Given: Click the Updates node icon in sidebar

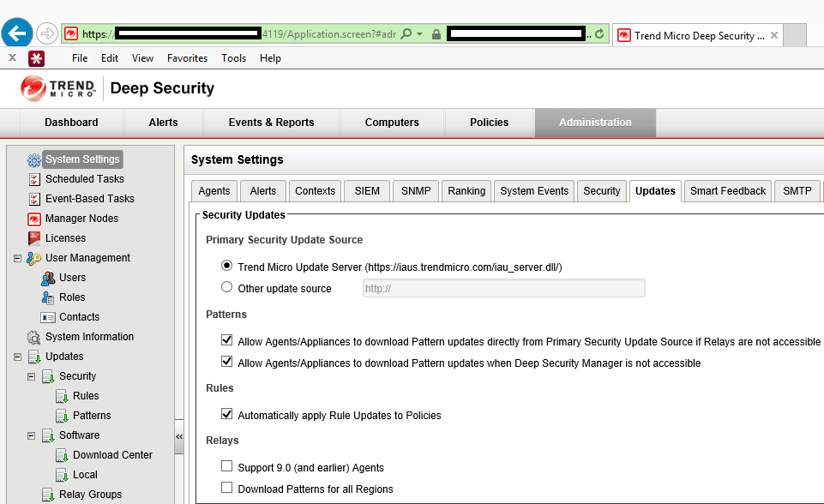Looking at the screenshot, I should (34, 357).
